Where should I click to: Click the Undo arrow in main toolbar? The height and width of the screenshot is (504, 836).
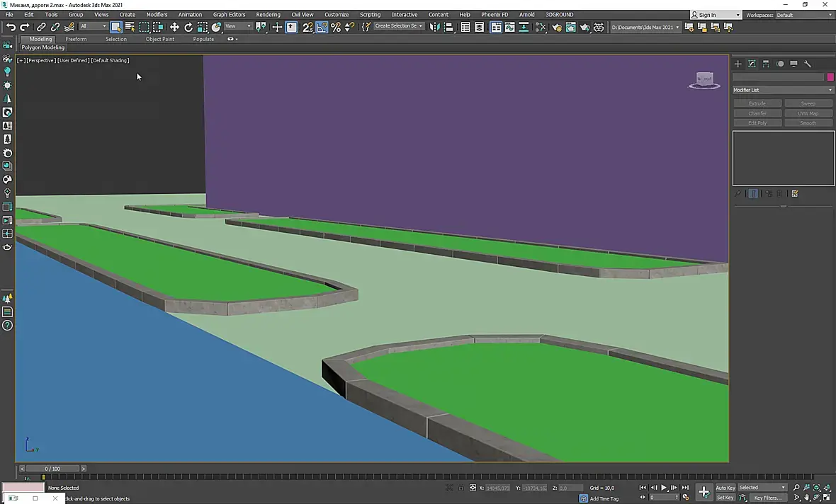[11, 27]
